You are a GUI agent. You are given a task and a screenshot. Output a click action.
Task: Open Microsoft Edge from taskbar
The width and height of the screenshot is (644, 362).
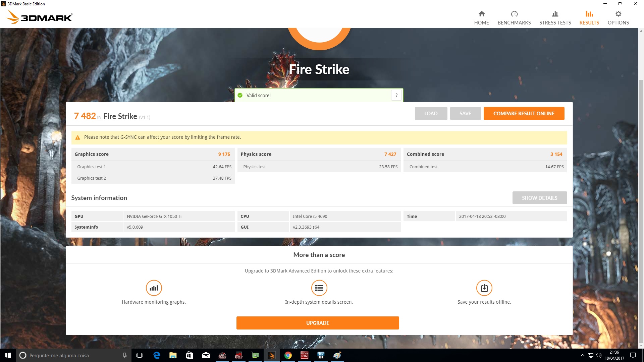click(x=157, y=355)
